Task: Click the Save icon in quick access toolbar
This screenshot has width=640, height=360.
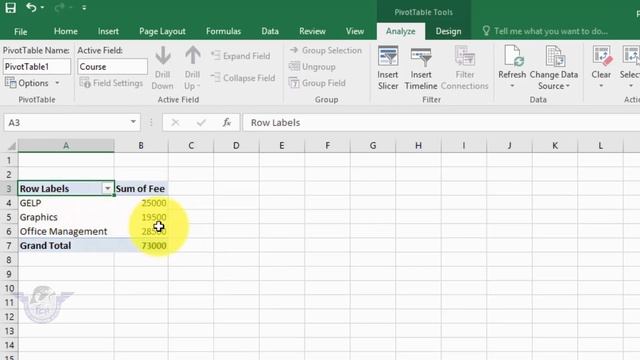Action: click(10, 7)
